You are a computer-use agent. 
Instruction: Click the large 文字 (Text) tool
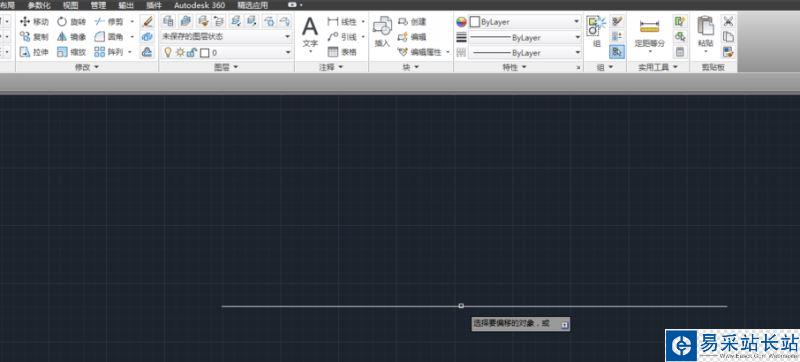coord(310,33)
